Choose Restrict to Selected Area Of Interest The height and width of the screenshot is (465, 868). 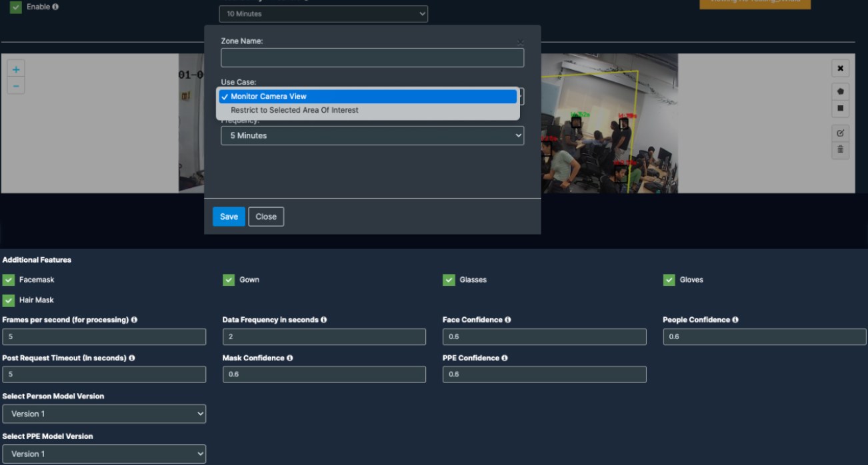368,111
